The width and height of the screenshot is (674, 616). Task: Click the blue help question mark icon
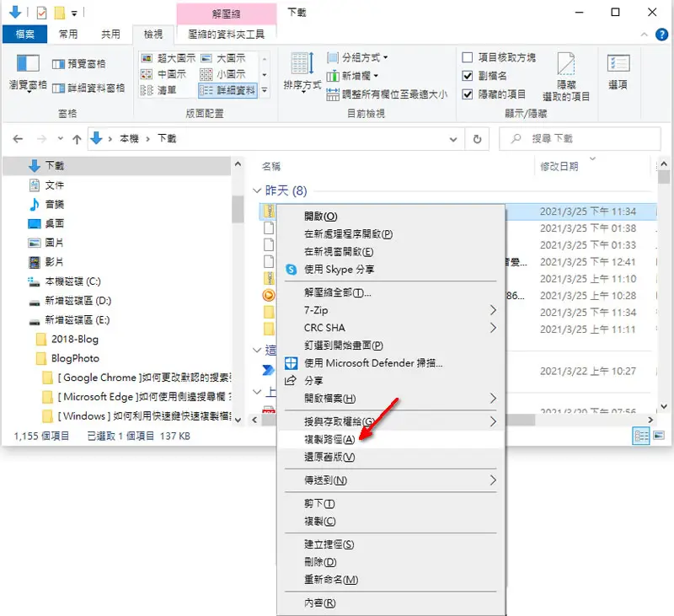(x=661, y=35)
